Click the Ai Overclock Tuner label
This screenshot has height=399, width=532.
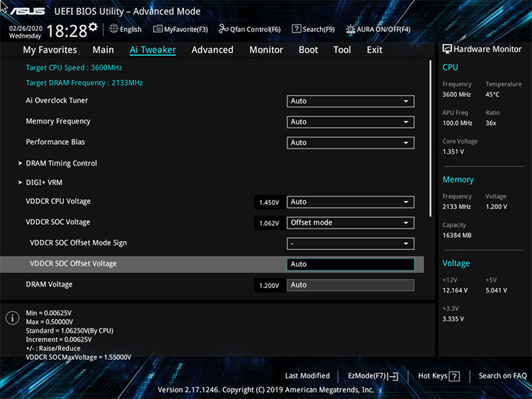[x=57, y=100]
